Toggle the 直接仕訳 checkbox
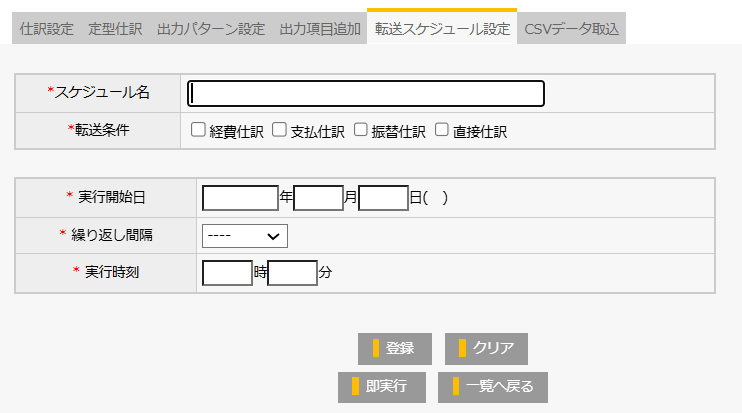Screen dimensions: 742x413 (442, 130)
